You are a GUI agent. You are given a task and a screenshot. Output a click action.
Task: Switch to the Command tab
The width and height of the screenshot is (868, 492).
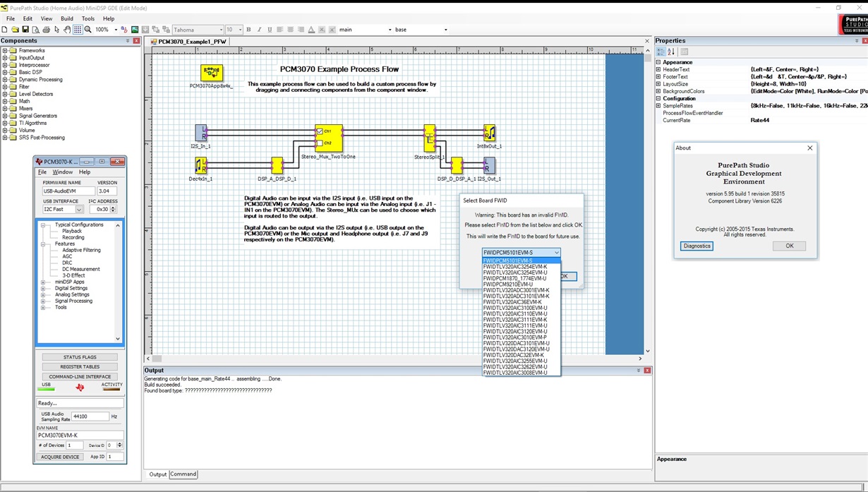pyautogui.click(x=183, y=474)
